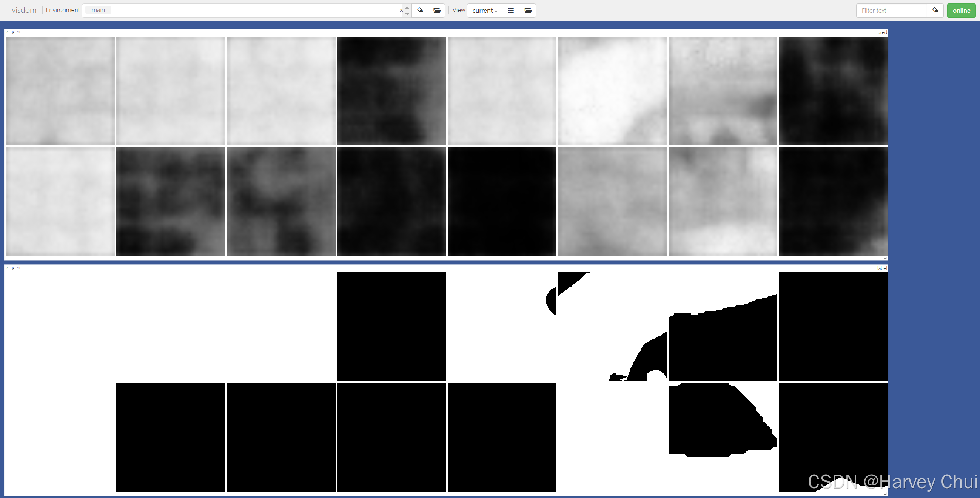
Task: Close the pred image window
Action: (7, 32)
